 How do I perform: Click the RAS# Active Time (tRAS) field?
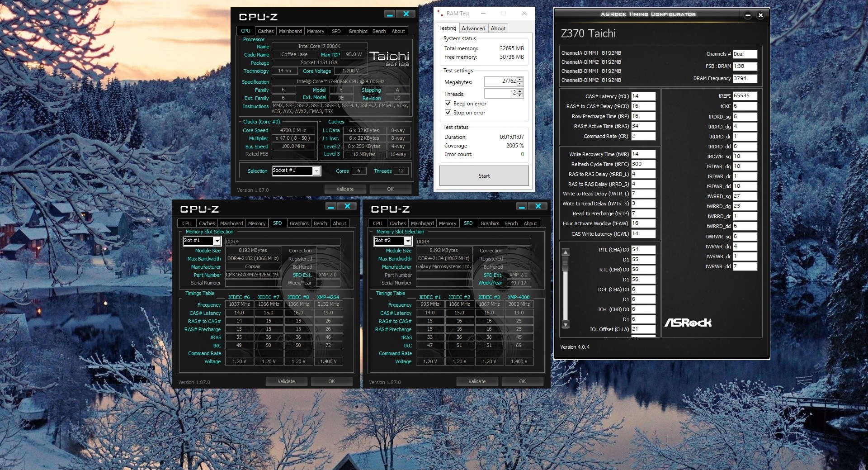coord(643,126)
